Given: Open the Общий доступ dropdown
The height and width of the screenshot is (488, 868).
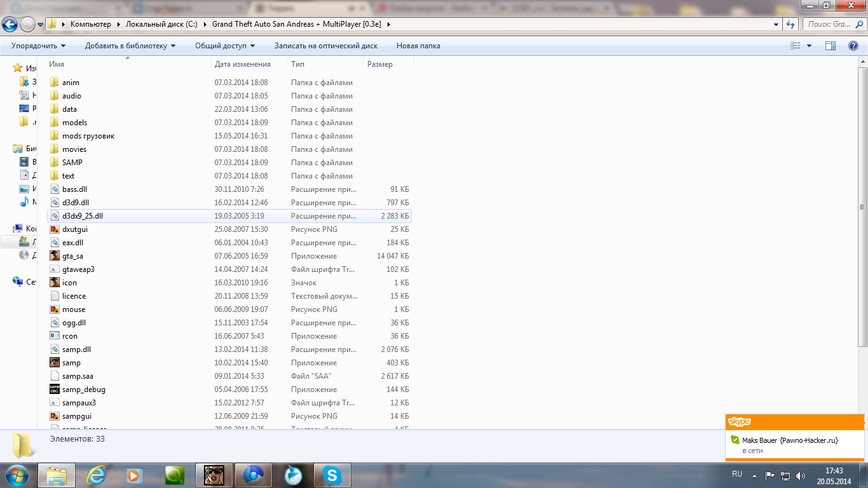Looking at the screenshot, I should (225, 46).
